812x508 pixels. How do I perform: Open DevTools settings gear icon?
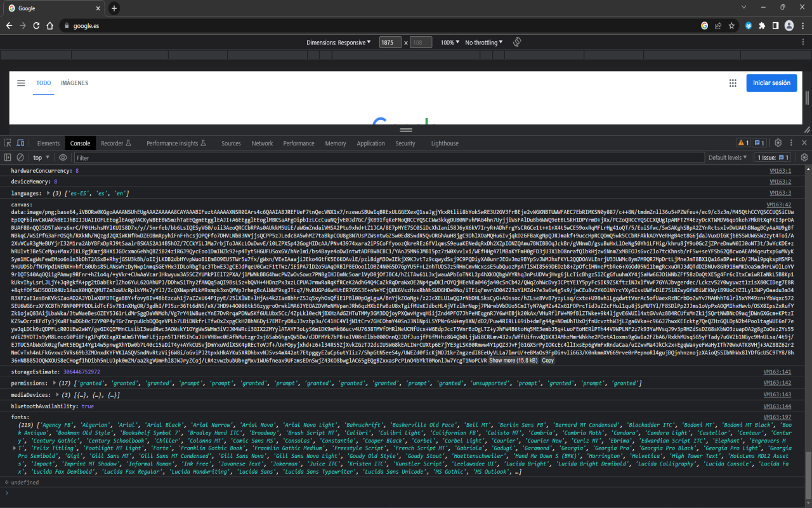778,144
